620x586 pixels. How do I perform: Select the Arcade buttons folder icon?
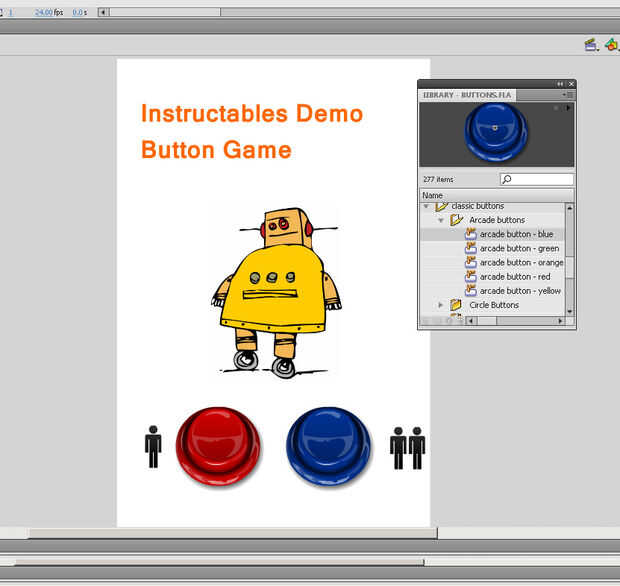456,220
